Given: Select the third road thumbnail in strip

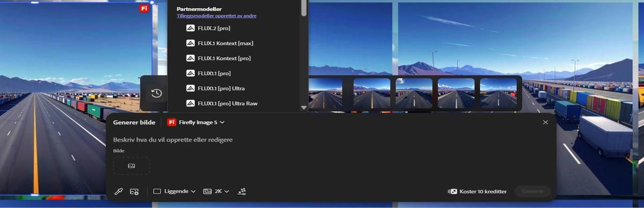Looking at the screenshot, I should (x=414, y=93).
